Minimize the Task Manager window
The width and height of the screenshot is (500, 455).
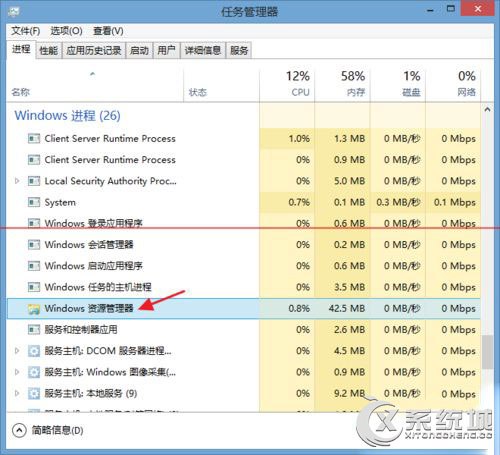coord(430,10)
